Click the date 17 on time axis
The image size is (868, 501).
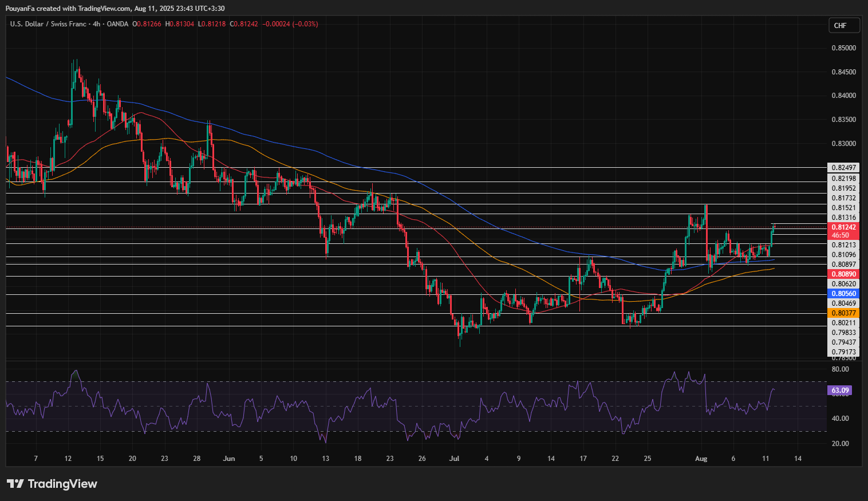pyautogui.click(x=583, y=459)
